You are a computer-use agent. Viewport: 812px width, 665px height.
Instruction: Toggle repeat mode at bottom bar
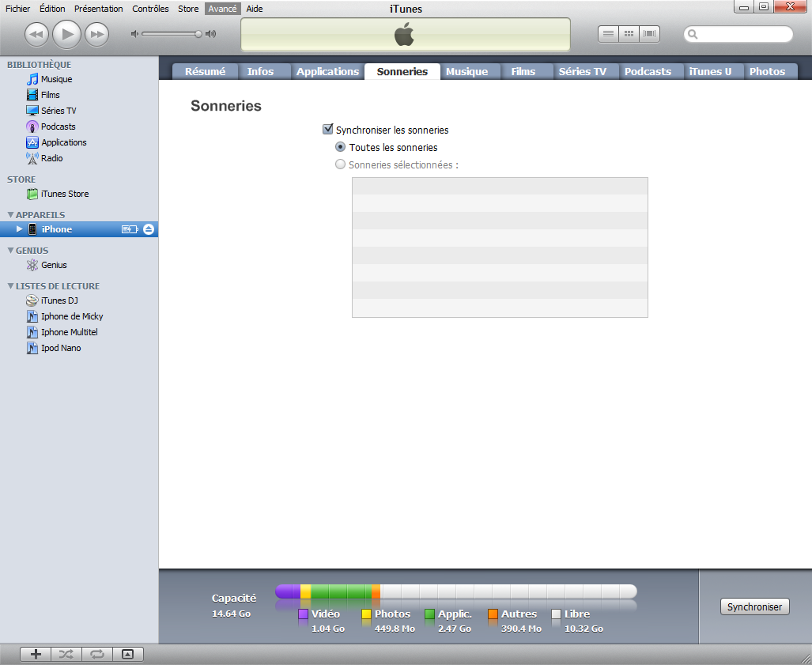click(96, 654)
